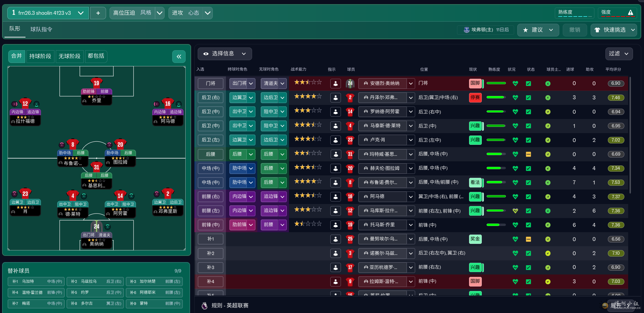This screenshot has height=313, width=644.
Task: Expand the 选择信息 dropdown
Action: [225, 54]
